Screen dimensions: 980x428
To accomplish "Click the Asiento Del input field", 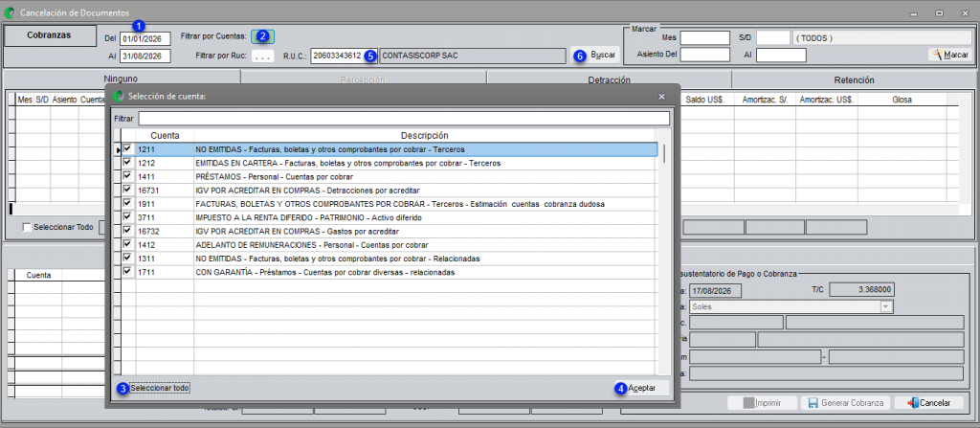I will [x=705, y=56].
